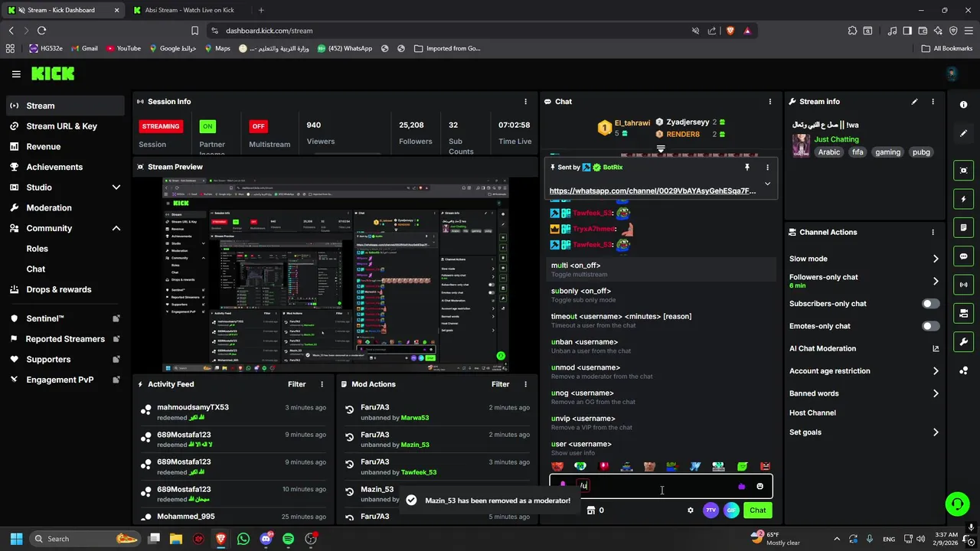980x551 pixels.
Task: Click the info circle icon in right rail
Action: [x=964, y=104]
